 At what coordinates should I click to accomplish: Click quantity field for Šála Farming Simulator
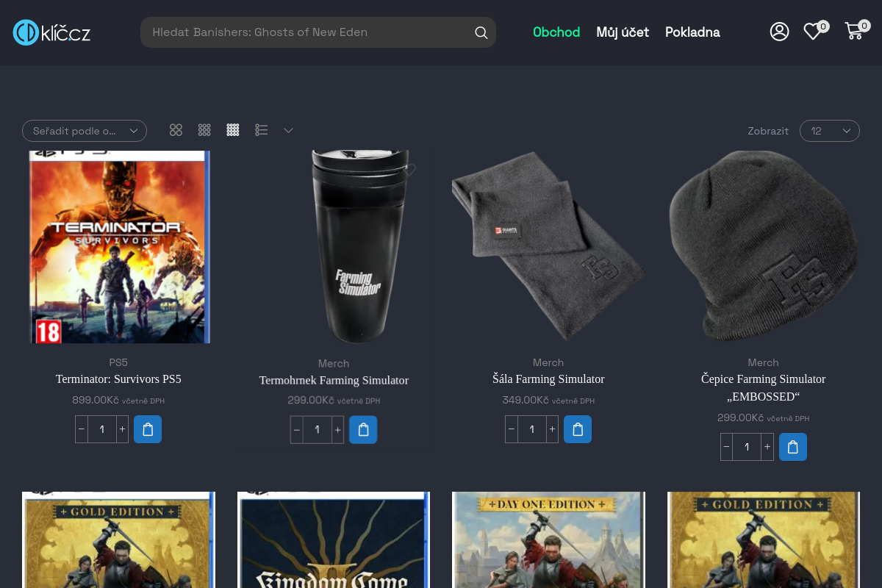pyautogui.click(x=532, y=429)
